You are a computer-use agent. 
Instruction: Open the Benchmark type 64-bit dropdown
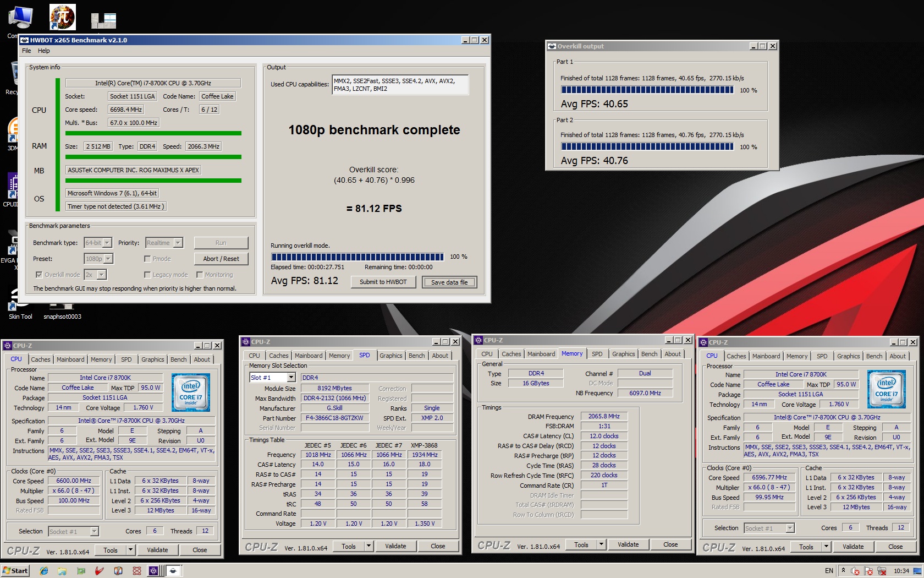pos(98,243)
